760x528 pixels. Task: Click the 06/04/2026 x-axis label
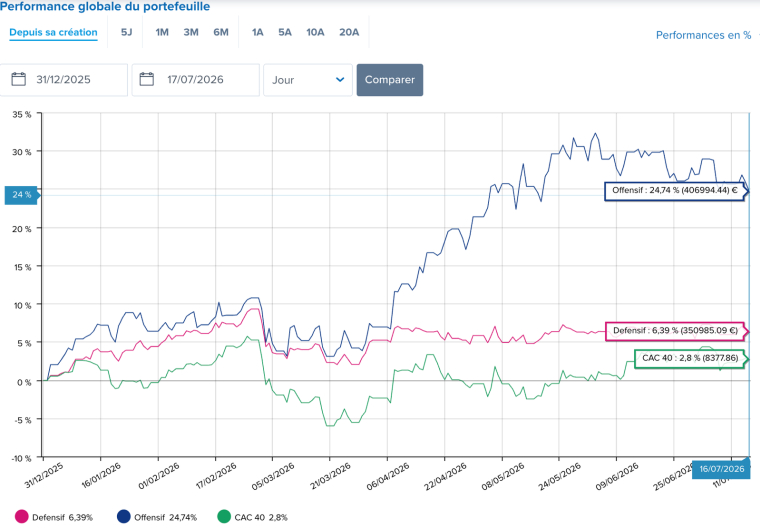point(388,476)
